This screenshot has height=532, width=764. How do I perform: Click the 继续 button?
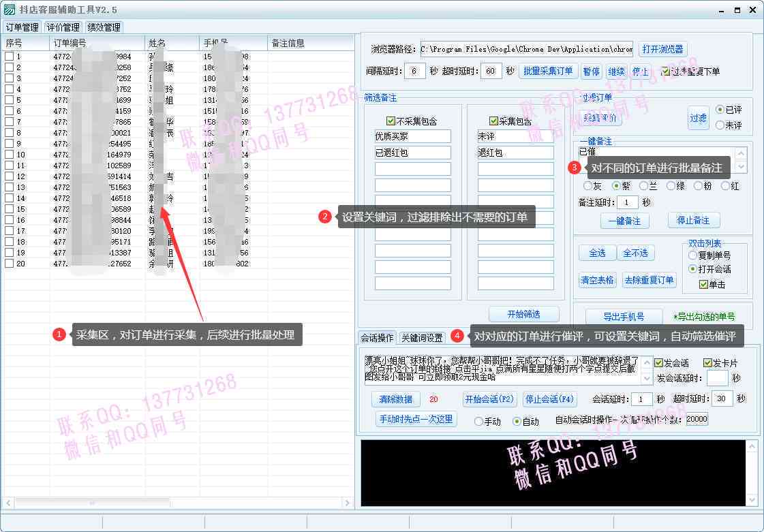[616, 71]
